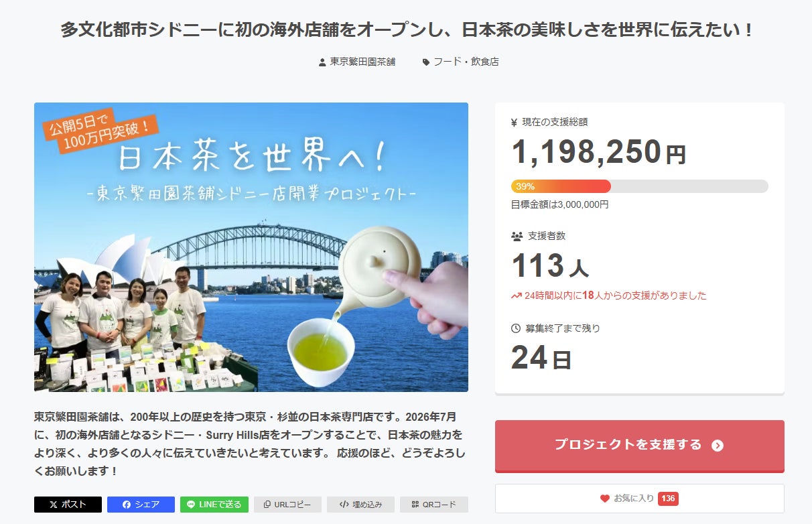
Task: Click the 39% funding progress bar
Action: click(639, 186)
